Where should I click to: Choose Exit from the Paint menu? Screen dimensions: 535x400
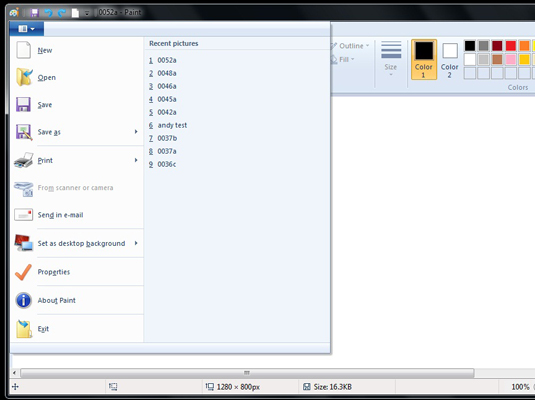[76, 329]
